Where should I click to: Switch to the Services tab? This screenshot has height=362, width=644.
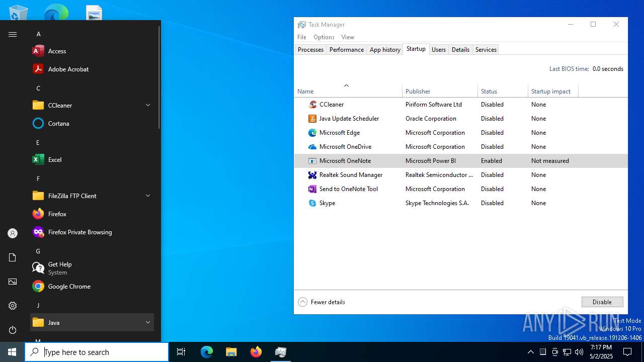pos(486,49)
